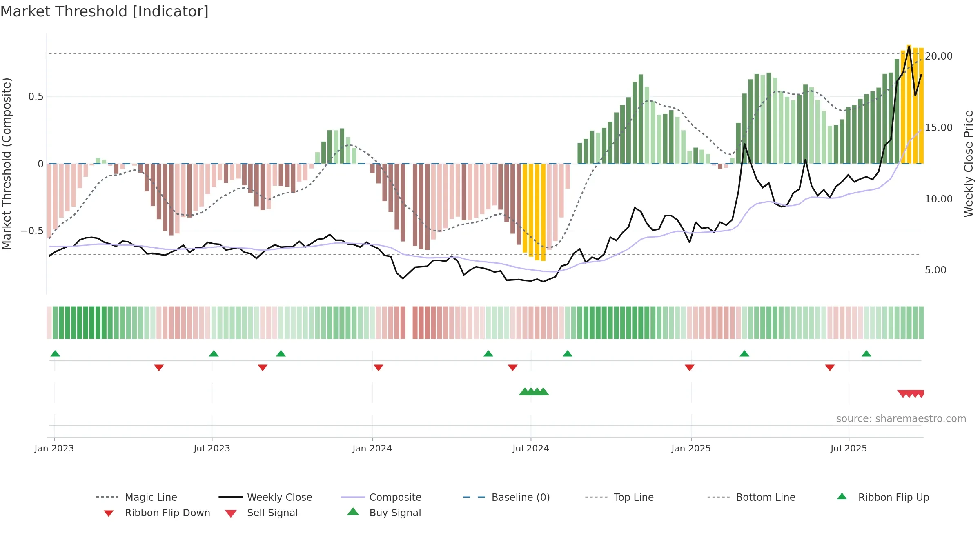Toggle the Composite legend entry

click(x=381, y=497)
